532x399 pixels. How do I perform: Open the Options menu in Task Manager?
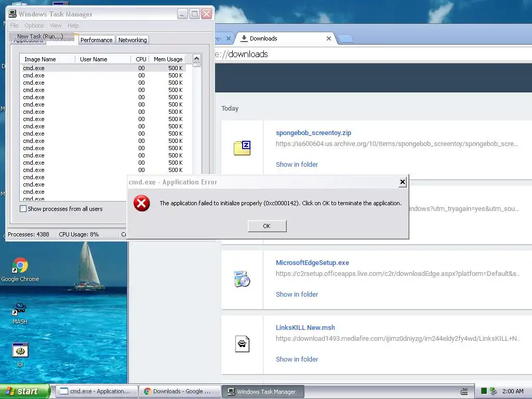point(34,25)
